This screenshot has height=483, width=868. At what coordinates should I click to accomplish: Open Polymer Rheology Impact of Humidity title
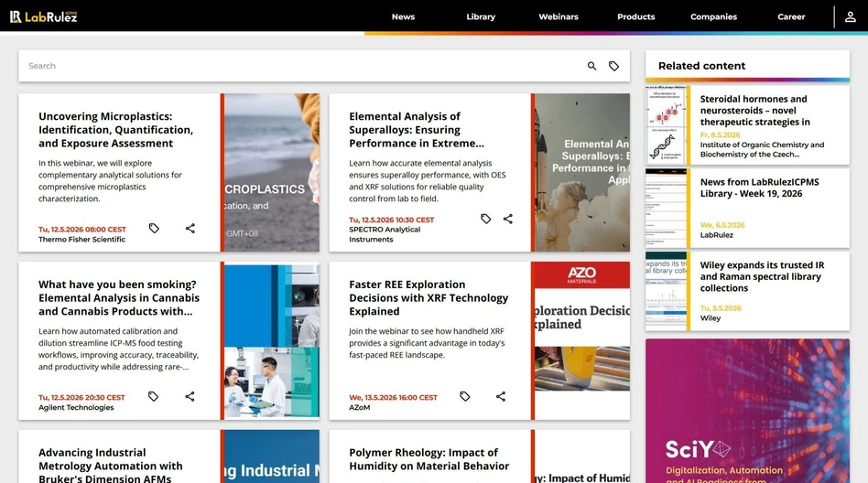429,459
